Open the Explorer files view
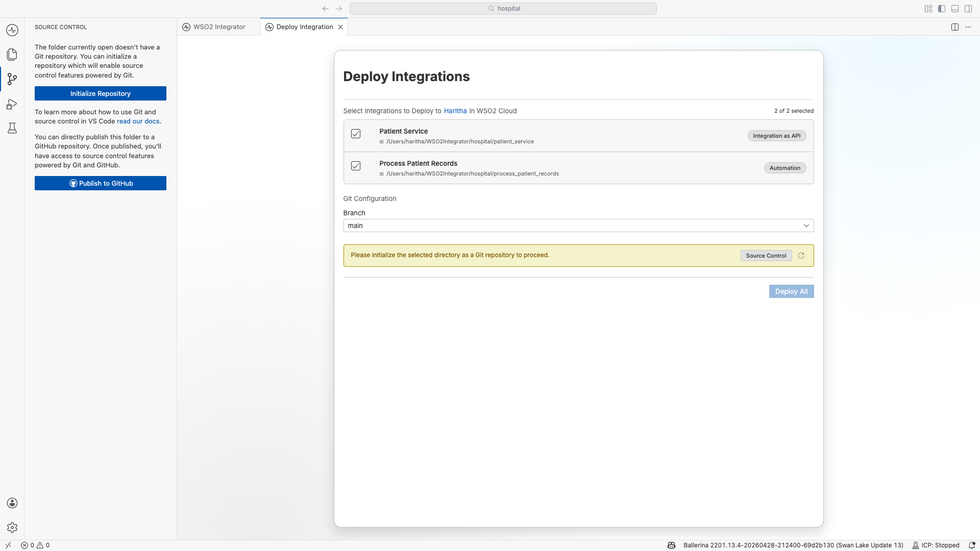 pos(12,55)
